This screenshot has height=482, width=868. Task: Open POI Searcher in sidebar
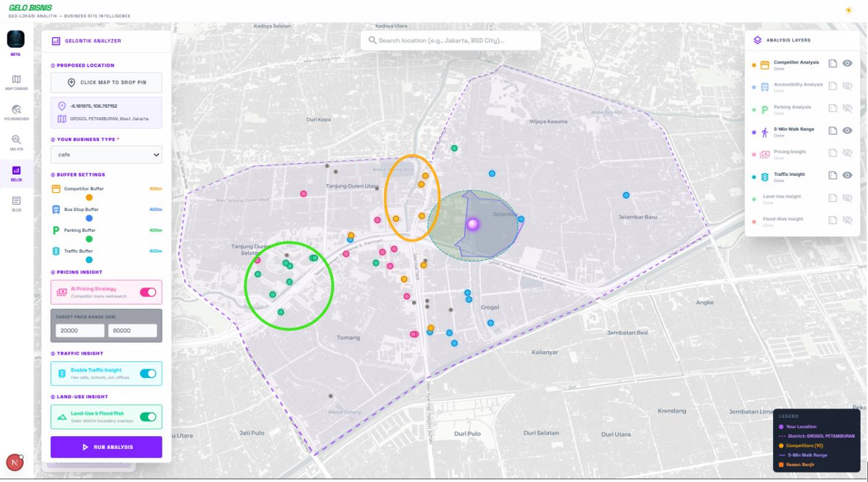pos(16,113)
